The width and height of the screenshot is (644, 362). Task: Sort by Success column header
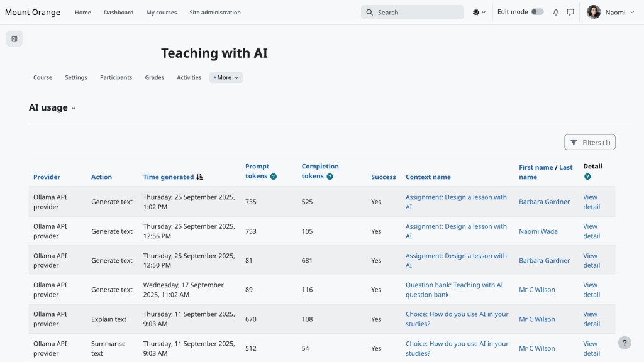(384, 177)
